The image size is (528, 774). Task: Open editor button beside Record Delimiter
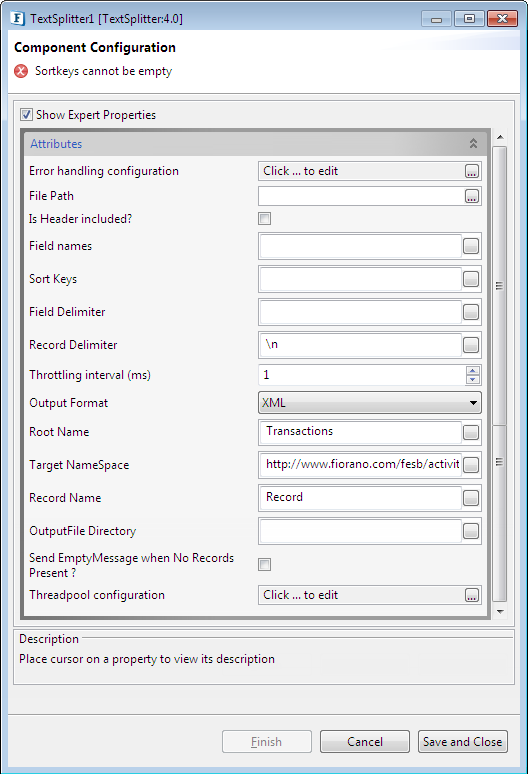(471, 345)
